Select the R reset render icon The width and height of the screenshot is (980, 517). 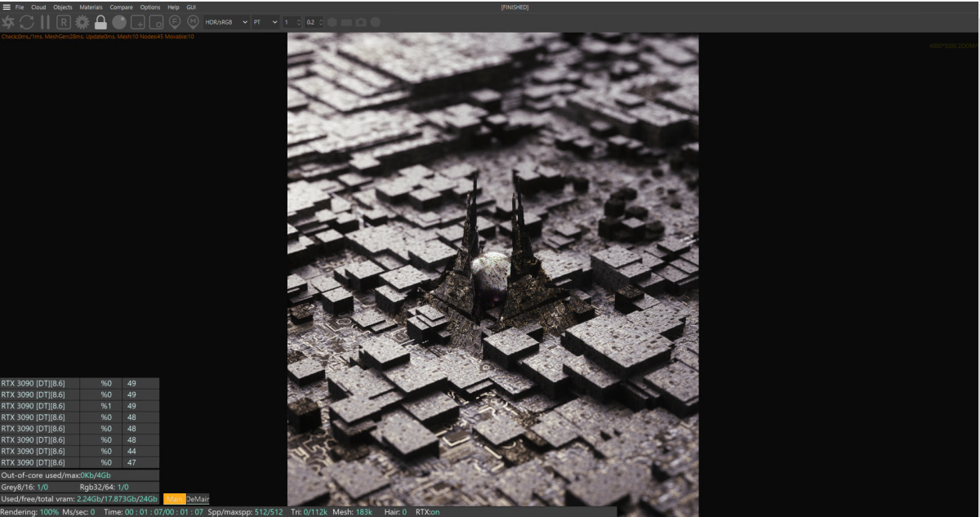coord(62,22)
